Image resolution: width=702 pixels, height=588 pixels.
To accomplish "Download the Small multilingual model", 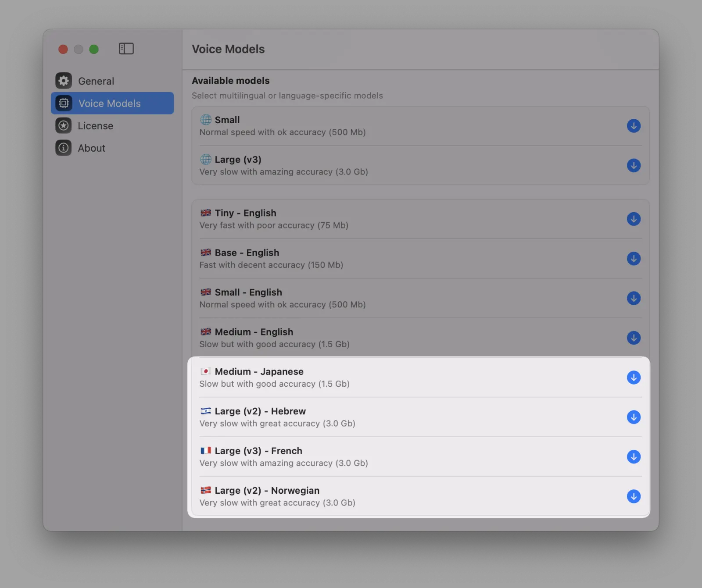I will 634,126.
